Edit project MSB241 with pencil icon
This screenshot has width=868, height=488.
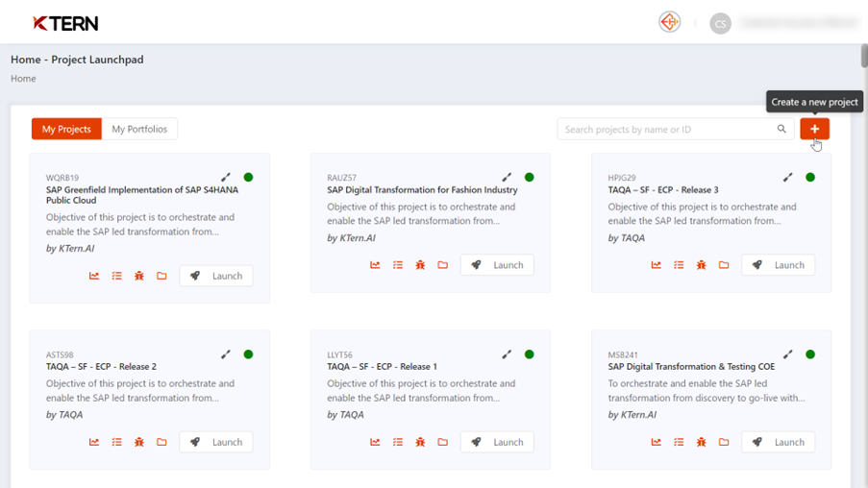tap(787, 354)
